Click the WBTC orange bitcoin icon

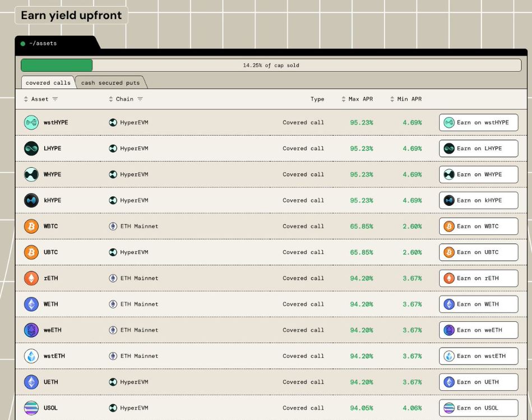(x=31, y=227)
